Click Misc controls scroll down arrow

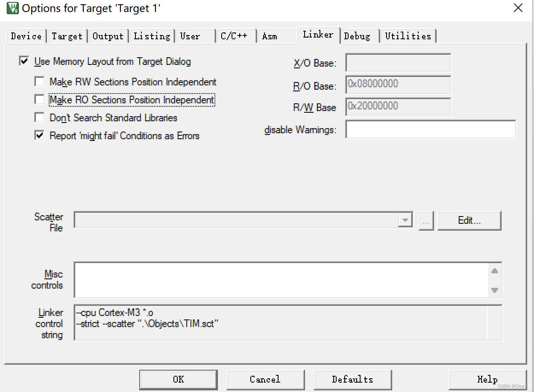click(x=495, y=290)
